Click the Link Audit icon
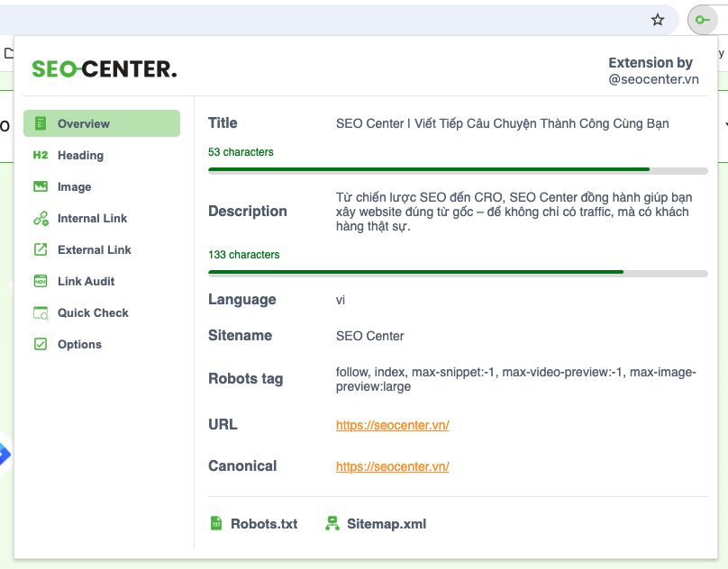The width and height of the screenshot is (728, 569). point(40,281)
